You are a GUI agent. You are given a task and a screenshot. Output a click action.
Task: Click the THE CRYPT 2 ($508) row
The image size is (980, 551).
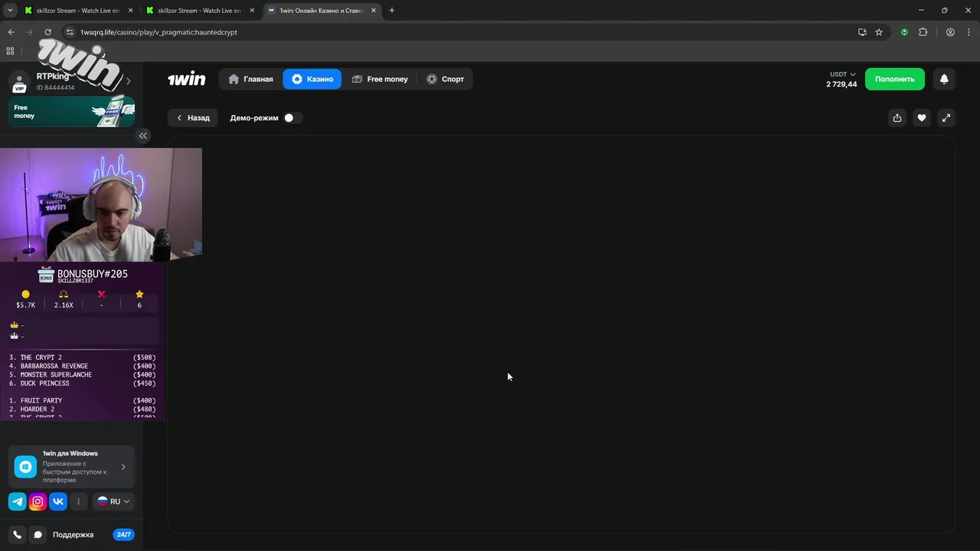tap(83, 357)
